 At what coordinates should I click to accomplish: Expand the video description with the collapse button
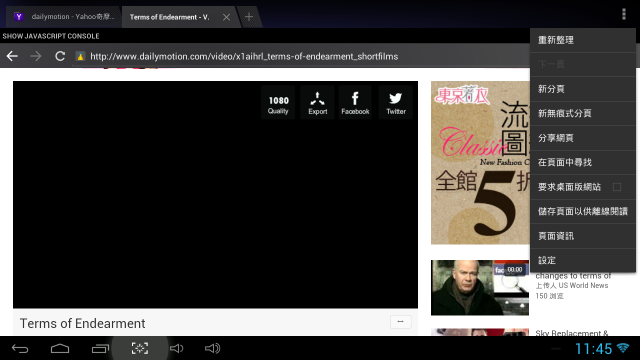pos(400,322)
